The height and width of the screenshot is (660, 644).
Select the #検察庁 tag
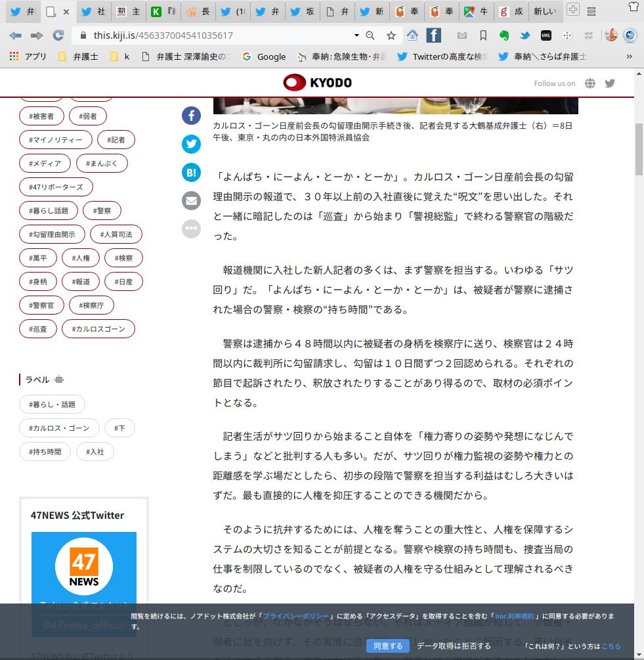91,305
